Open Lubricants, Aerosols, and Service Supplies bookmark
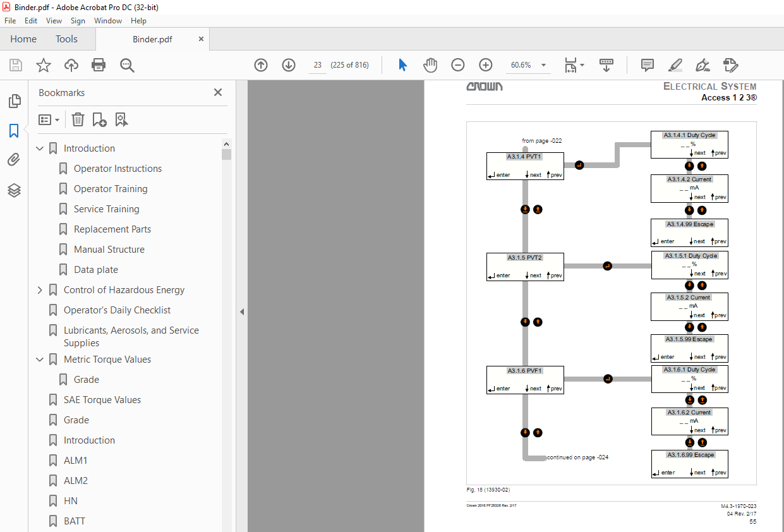 pos(131,337)
